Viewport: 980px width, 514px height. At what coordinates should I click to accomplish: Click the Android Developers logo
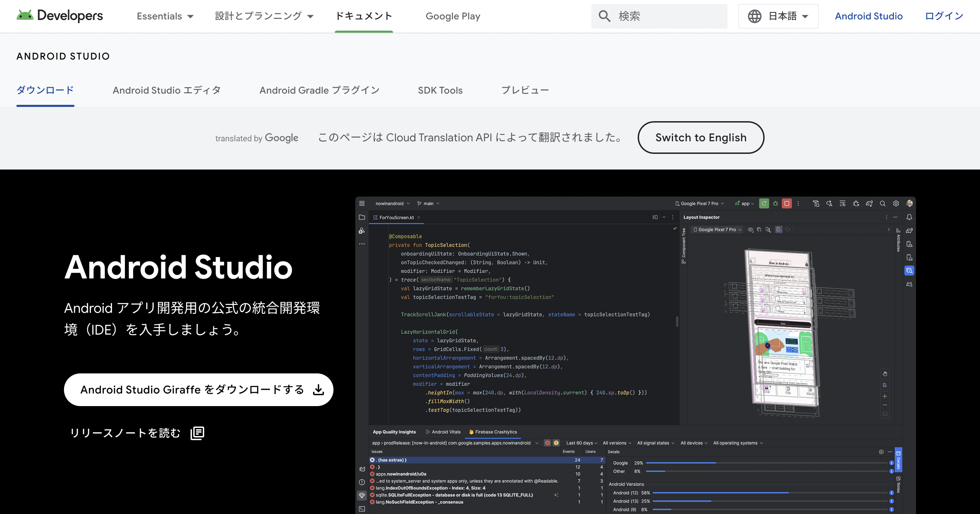click(x=60, y=16)
